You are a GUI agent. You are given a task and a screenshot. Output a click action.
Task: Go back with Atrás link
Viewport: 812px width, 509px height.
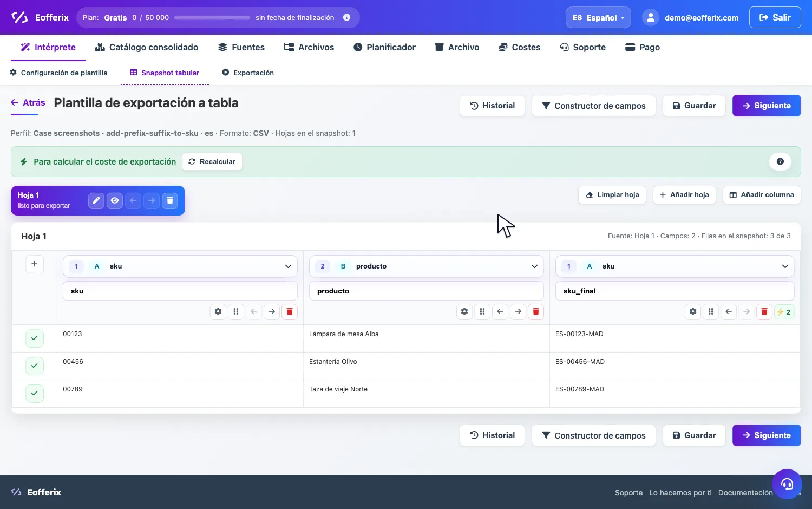click(28, 102)
